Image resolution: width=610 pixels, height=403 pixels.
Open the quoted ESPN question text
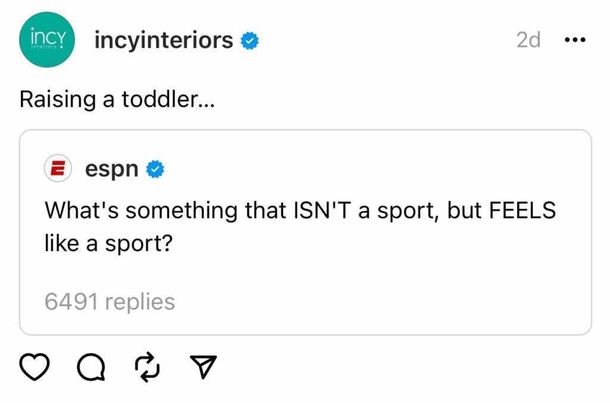pyautogui.click(x=300, y=226)
